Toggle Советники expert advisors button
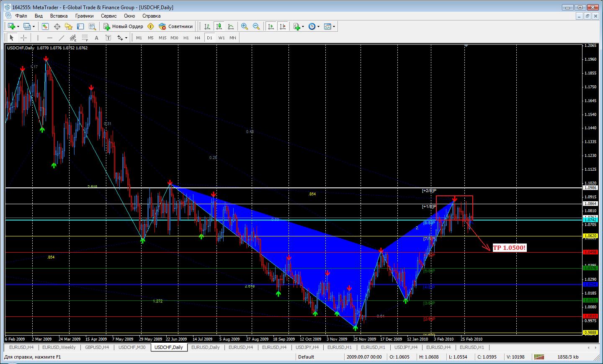This screenshot has width=603, height=364. [176, 26]
